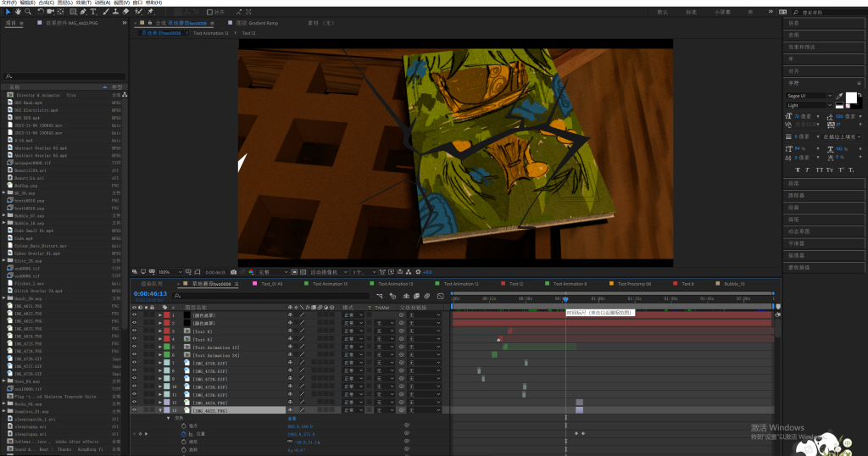Open the viewer magnification 100% dropdown
The image size is (868, 456).
pyautogui.click(x=170, y=272)
